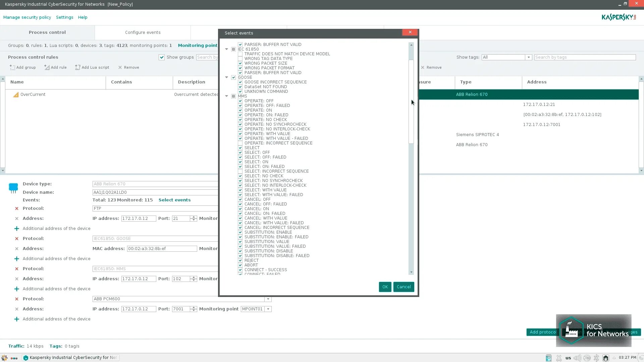Open the ABB PCM600 protocol dropdown
Screen dimensions: 644x362
268,299
